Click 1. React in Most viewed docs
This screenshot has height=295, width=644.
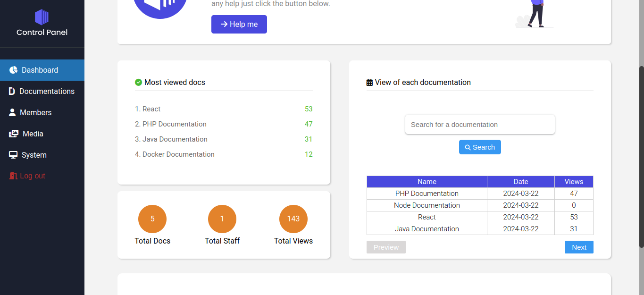tap(148, 109)
